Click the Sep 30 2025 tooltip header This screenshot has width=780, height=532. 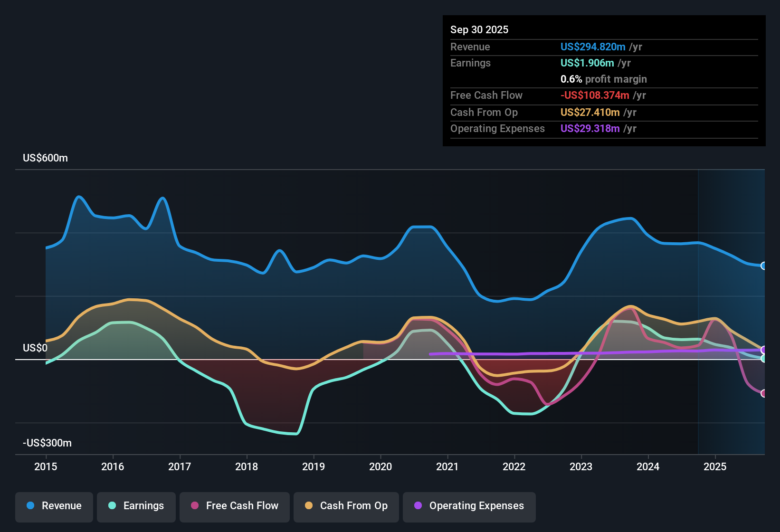coord(479,29)
